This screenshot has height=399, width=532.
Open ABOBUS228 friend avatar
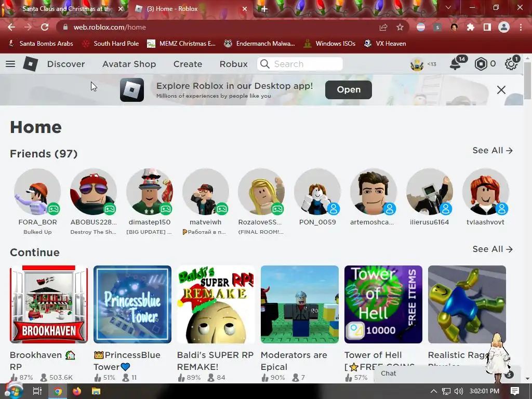pos(94,192)
